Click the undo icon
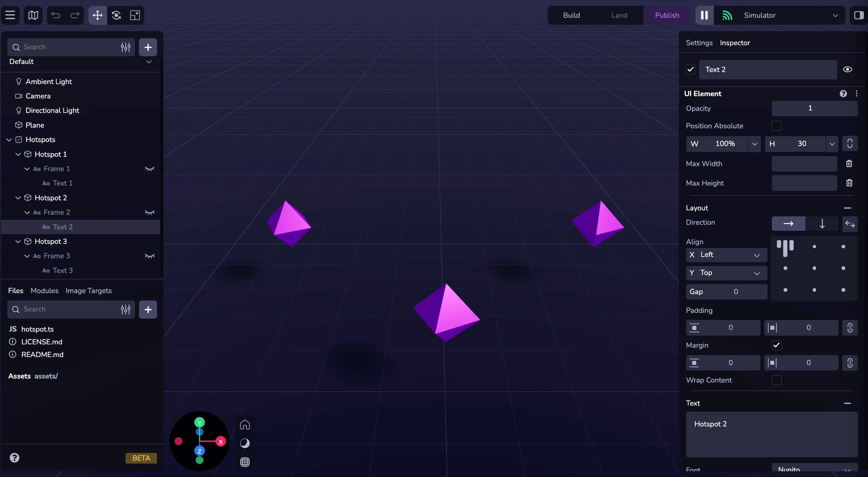This screenshot has height=477, width=868. point(56,15)
